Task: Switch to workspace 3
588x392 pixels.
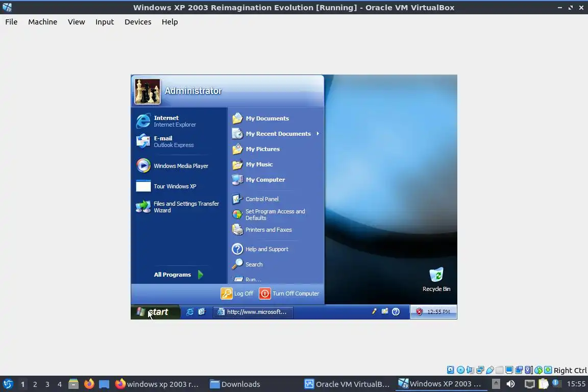Action: pyautogui.click(x=47, y=384)
